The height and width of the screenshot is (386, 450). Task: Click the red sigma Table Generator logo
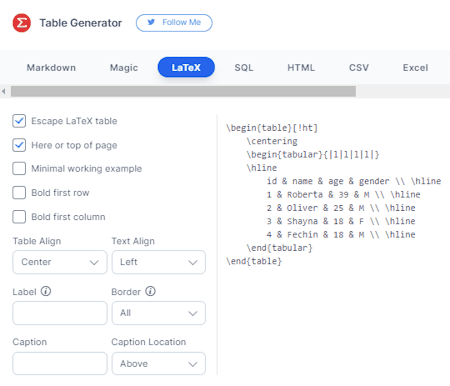(x=22, y=23)
